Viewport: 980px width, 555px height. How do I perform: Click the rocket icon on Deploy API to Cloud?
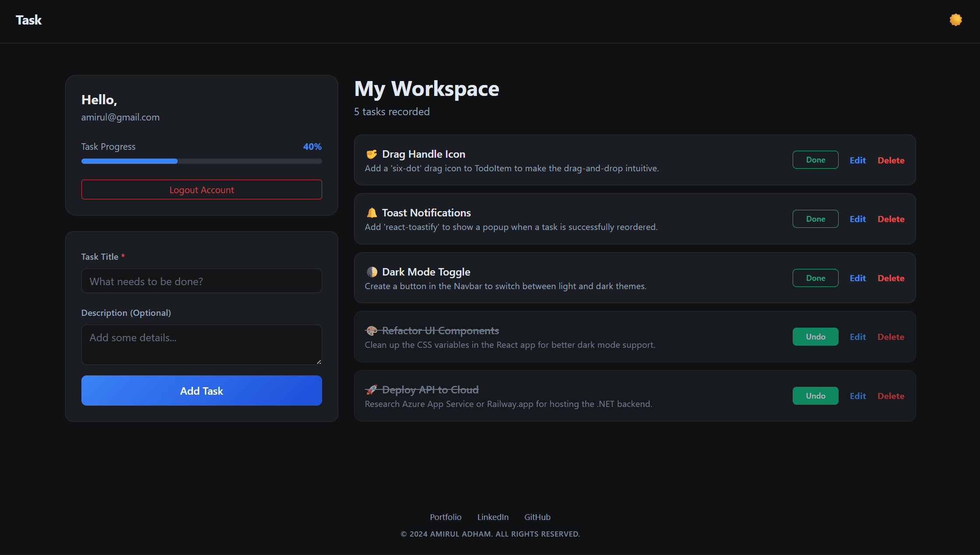point(372,389)
